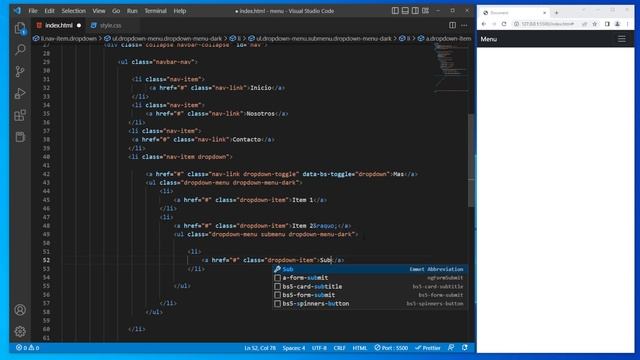640x360 pixels.
Task: Open the Run and Debug view
Action: [x=20, y=93]
